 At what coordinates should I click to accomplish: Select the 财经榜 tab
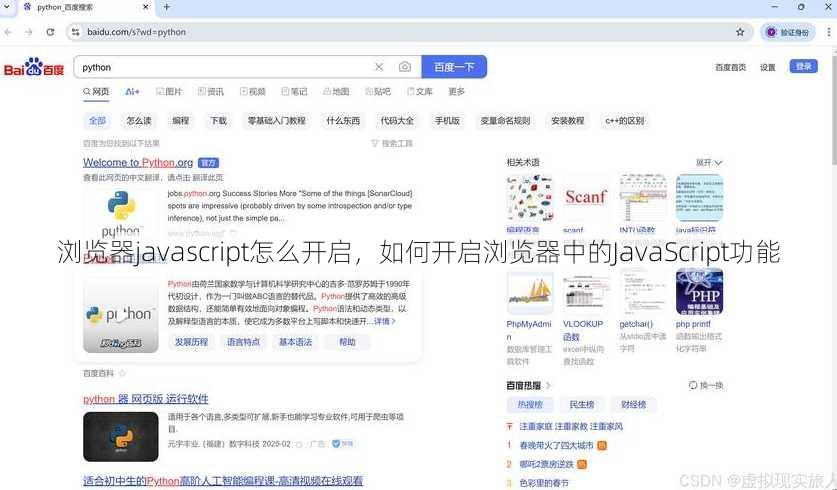click(x=634, y=405)
